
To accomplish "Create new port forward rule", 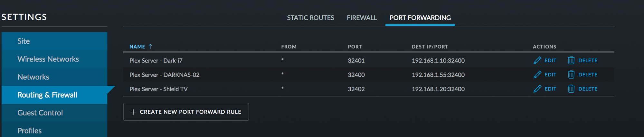I will 190,112.
